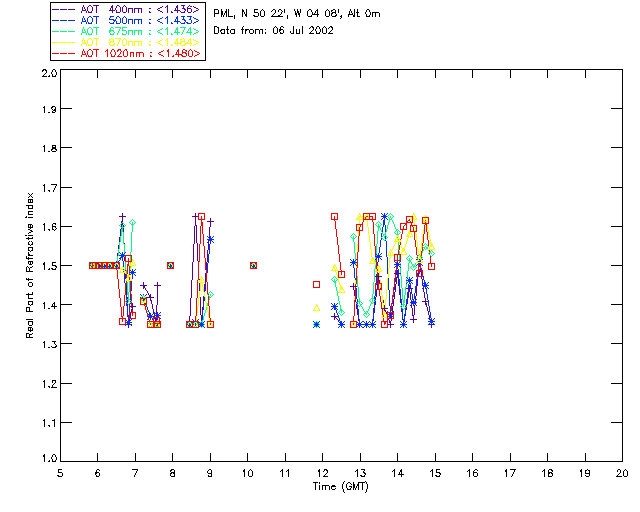Click the 'Time (GMT)' axis label

pos(340,487)
